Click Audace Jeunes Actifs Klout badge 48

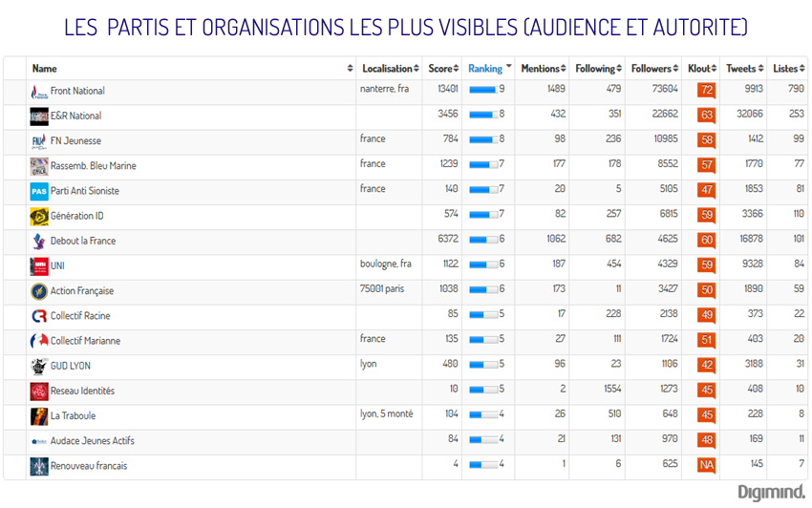[x=706, y=440]
